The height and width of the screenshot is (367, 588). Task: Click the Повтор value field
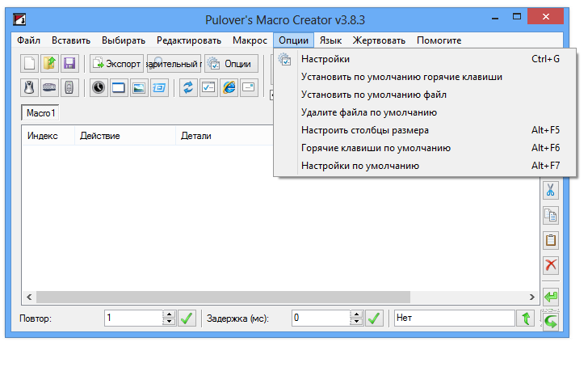click(x=133, y=318)
